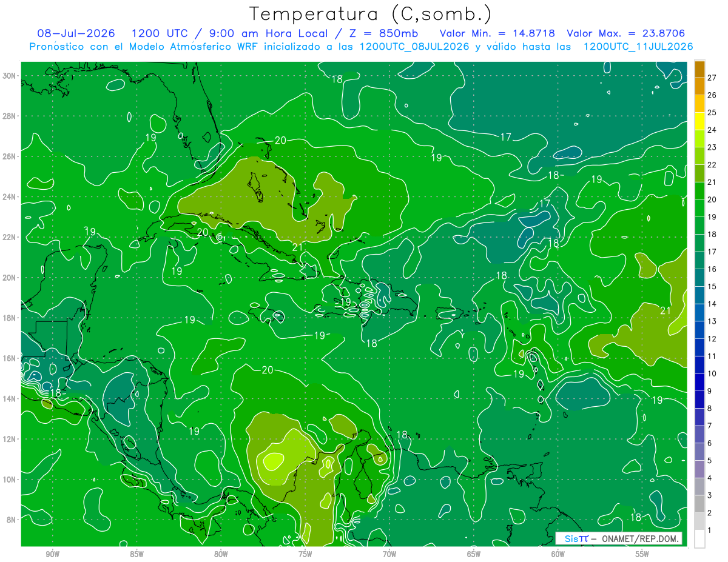Click the '30N' latitude axis label
Viewport: 728px width, 562px height.
tap(9, 76)
